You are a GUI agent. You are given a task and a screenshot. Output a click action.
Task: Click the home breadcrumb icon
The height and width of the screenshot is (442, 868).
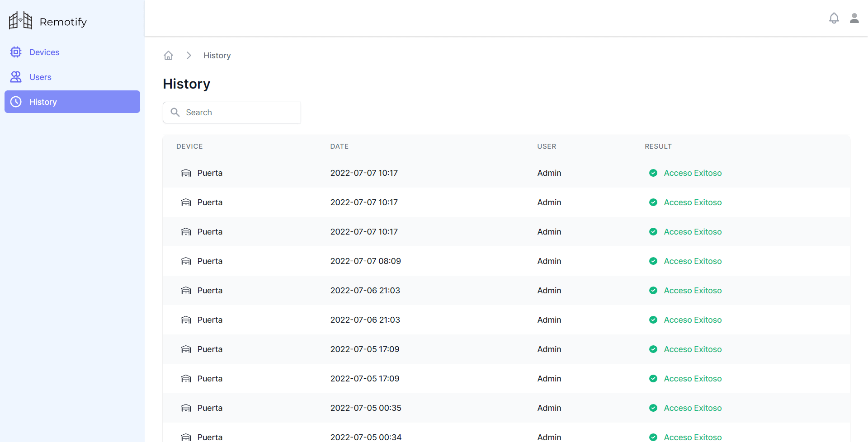click(169, 56)
